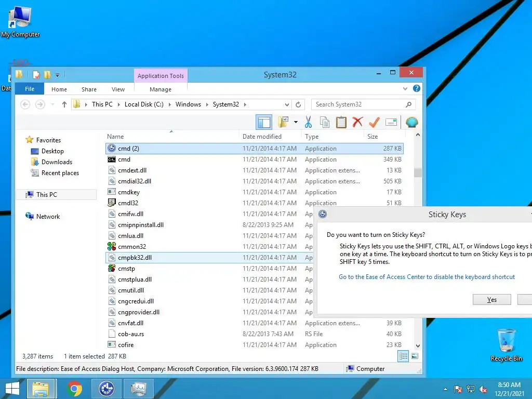Open the Manage ribbon tab
The height and width of the screenshot is (399, 532).
tap(161, 89)
